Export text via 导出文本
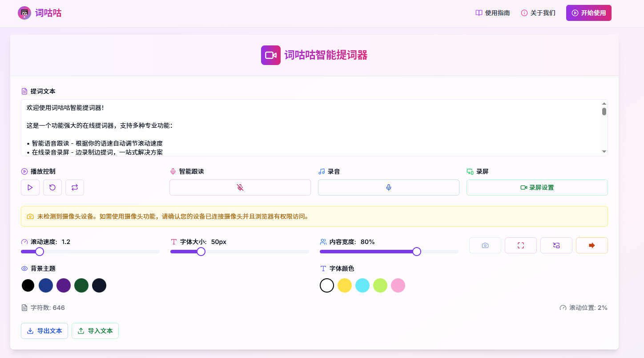 [44, 330]
